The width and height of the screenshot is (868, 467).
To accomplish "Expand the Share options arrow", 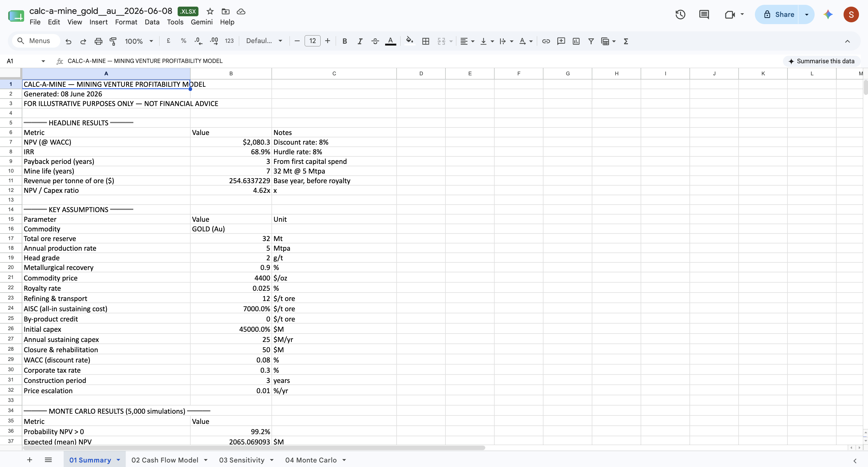I will (806, 14).
